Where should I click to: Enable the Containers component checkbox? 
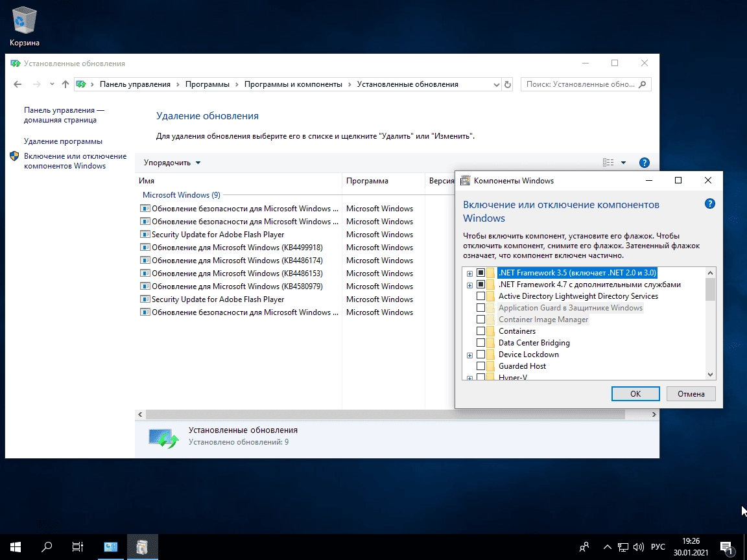pos(480,331)
